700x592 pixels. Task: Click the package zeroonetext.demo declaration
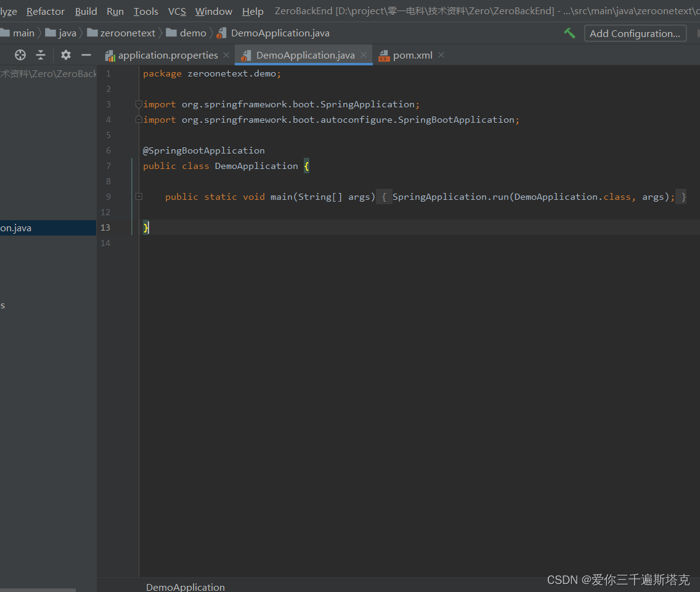[x=212, y=74]
